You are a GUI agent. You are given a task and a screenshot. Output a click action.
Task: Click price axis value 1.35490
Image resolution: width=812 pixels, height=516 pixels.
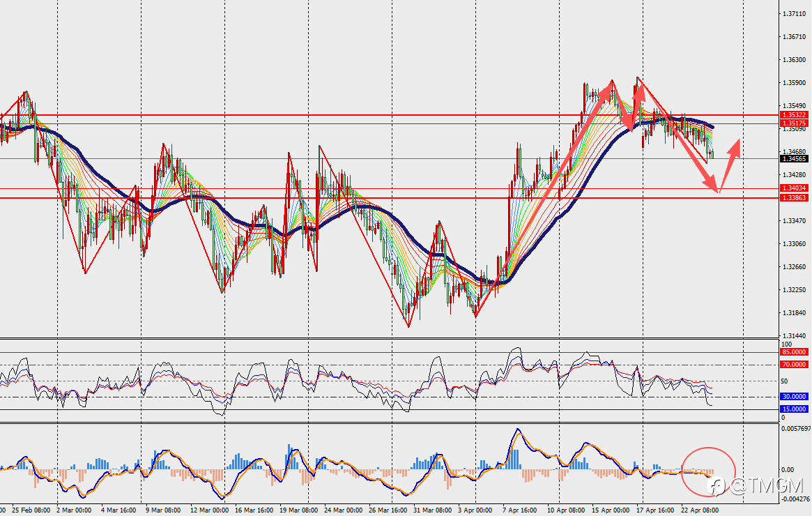click(795, 106)
